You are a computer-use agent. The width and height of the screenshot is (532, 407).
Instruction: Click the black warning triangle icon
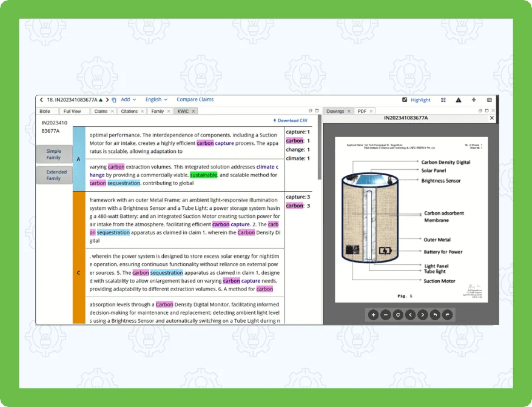click(459, 99)
